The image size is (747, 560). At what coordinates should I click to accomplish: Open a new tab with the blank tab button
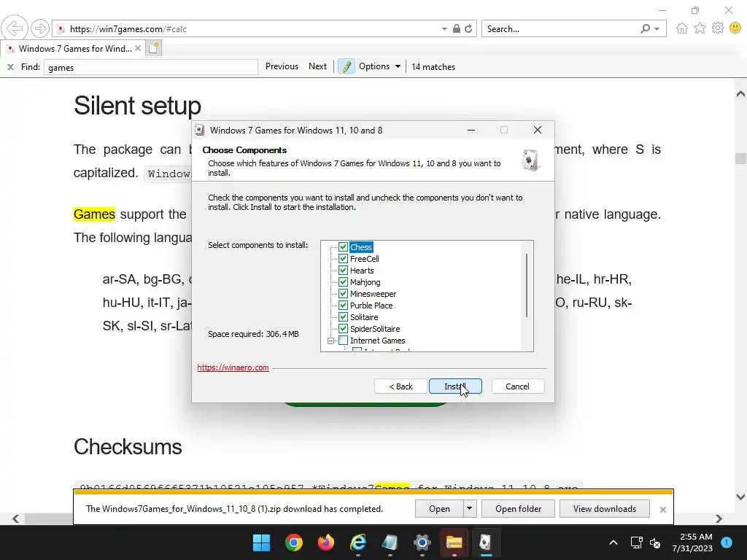tap(153, 48)
